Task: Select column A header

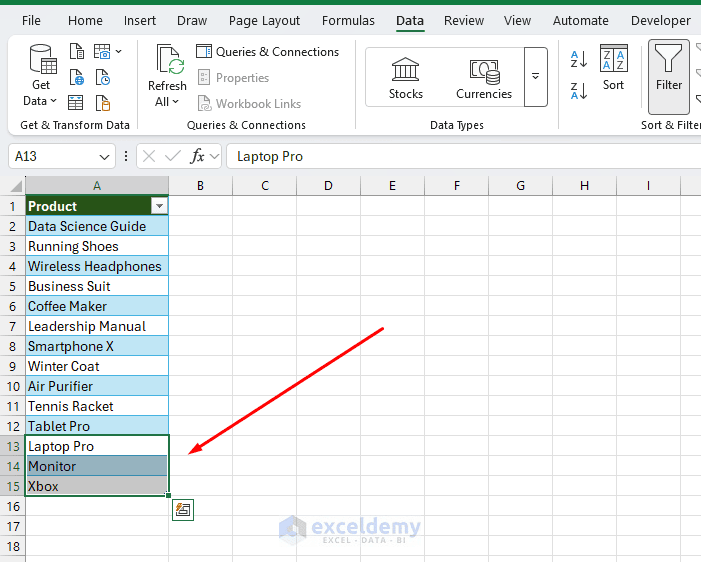Action: pyautogui.click(x=97, y=186)
